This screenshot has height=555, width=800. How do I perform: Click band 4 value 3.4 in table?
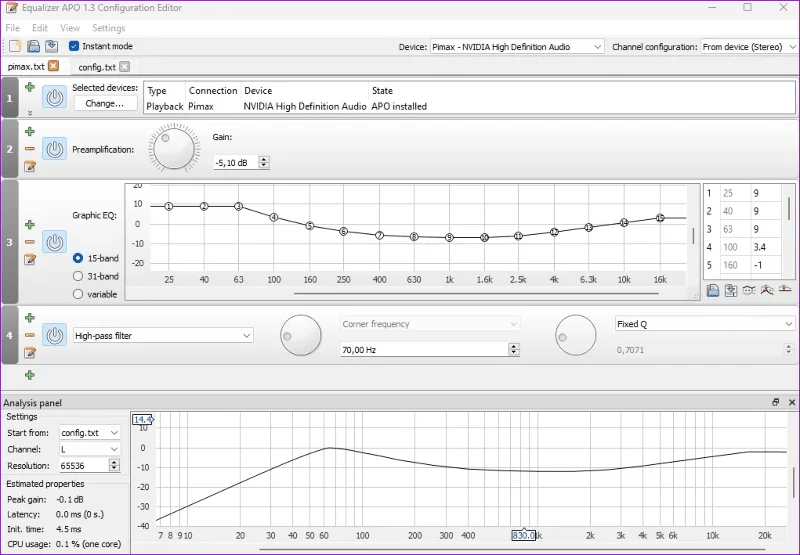click(766, 247)
